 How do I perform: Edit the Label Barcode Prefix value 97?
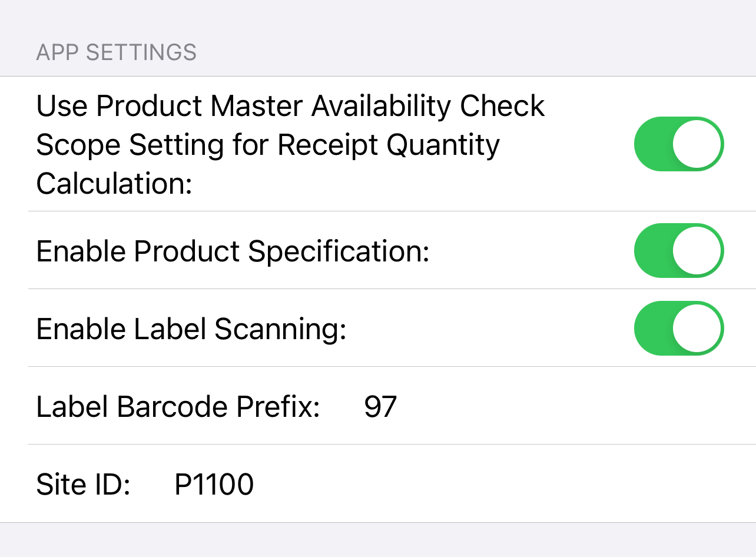click(380, 406)
